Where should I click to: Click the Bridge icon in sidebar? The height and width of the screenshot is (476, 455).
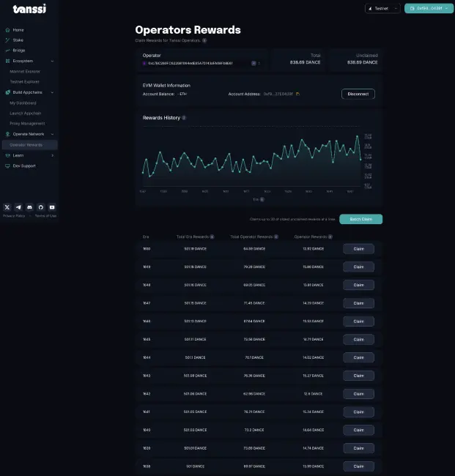(7, 51)
